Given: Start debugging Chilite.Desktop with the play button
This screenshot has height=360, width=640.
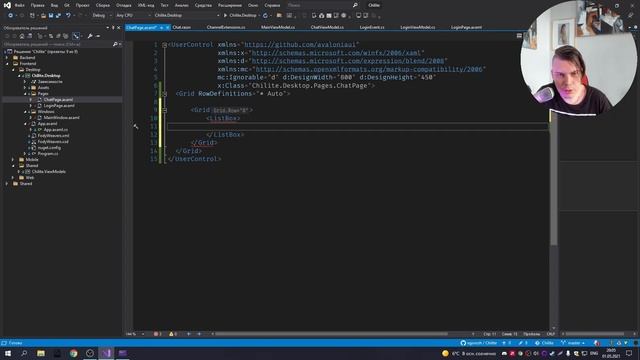Looking at the screenshot, I should (240, 16).
